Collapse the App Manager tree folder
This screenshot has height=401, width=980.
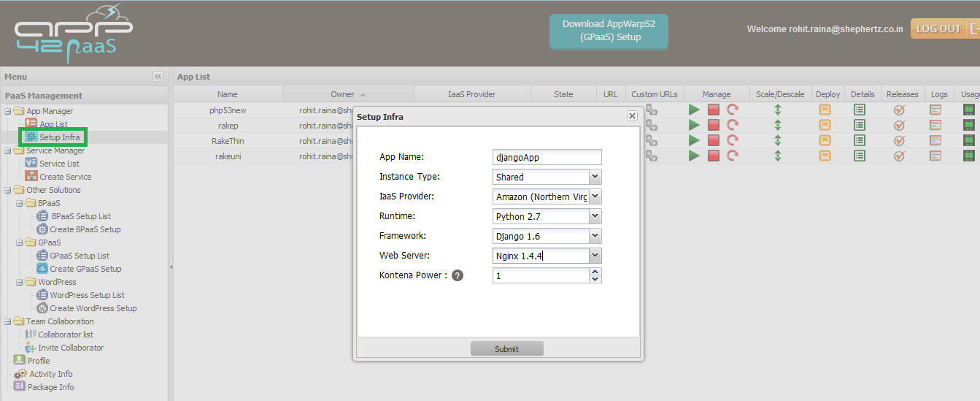[x=8, y=111]
